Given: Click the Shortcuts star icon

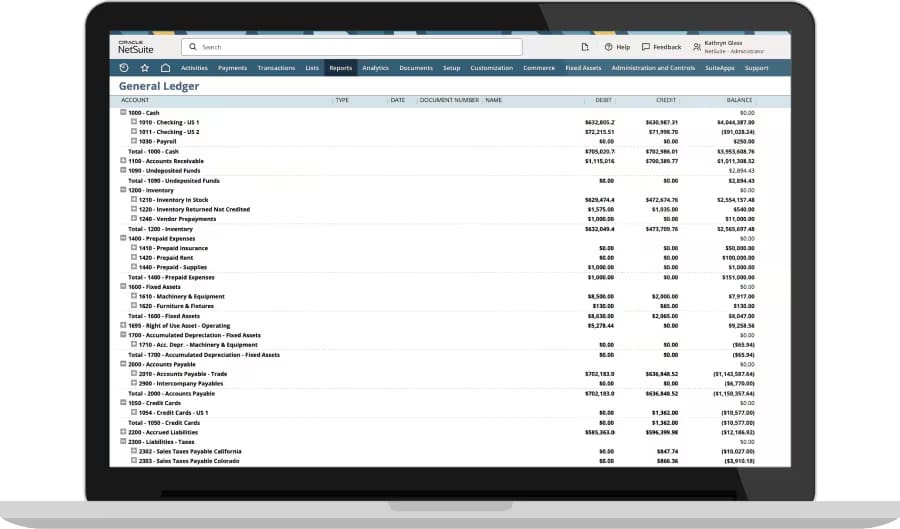Looking at the screenshot, I should pyautogui.click(x=145, y=68).
